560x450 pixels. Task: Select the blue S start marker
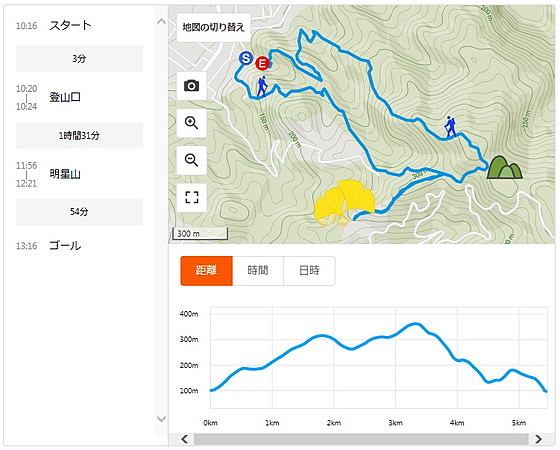[x=246, y=58]
